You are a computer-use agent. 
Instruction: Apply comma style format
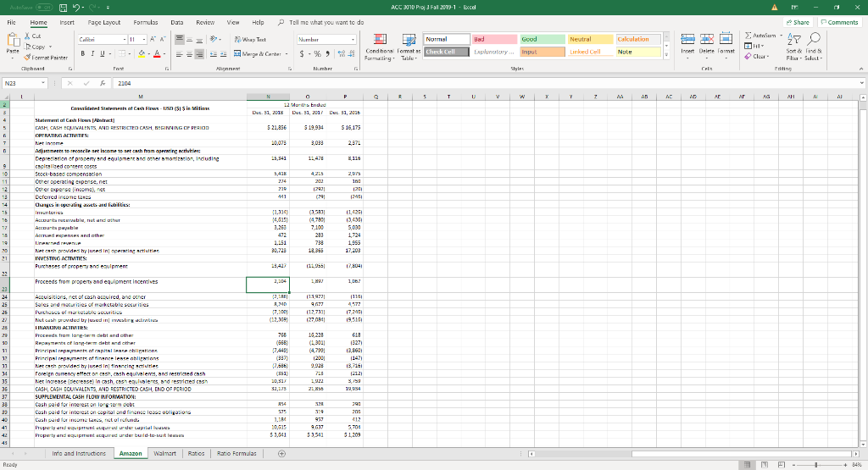[327, 54]
